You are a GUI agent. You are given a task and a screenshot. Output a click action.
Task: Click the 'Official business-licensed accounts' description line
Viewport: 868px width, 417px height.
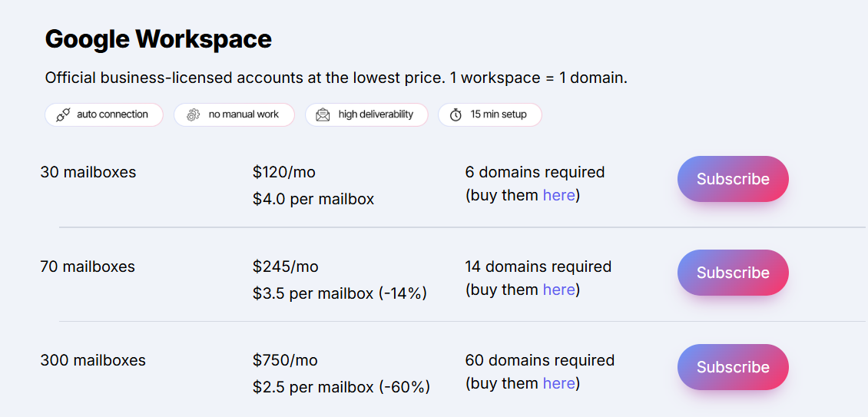(336, 78)
